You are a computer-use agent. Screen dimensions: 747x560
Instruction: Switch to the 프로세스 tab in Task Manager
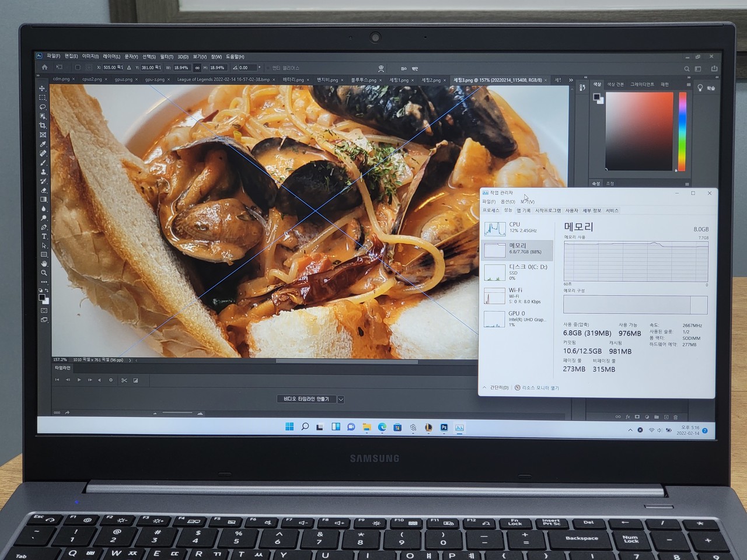pyautogui.click(x=491, y=211)
